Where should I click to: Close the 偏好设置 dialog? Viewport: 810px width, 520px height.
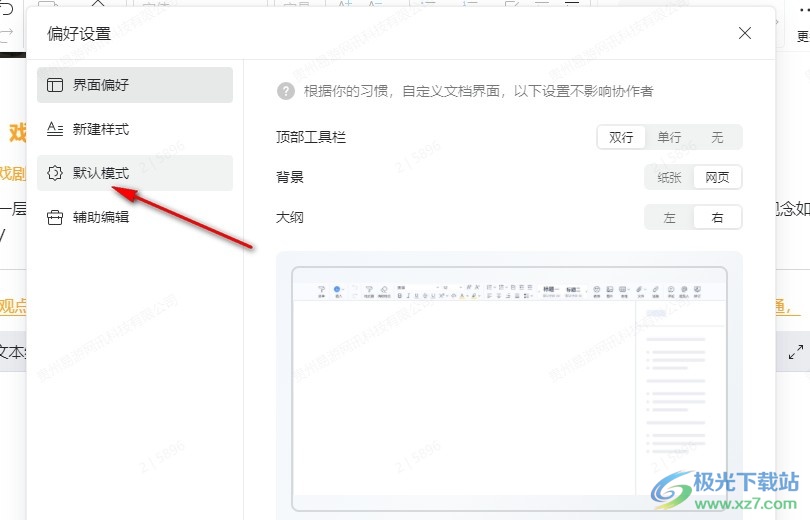click(x=744, y=34)
